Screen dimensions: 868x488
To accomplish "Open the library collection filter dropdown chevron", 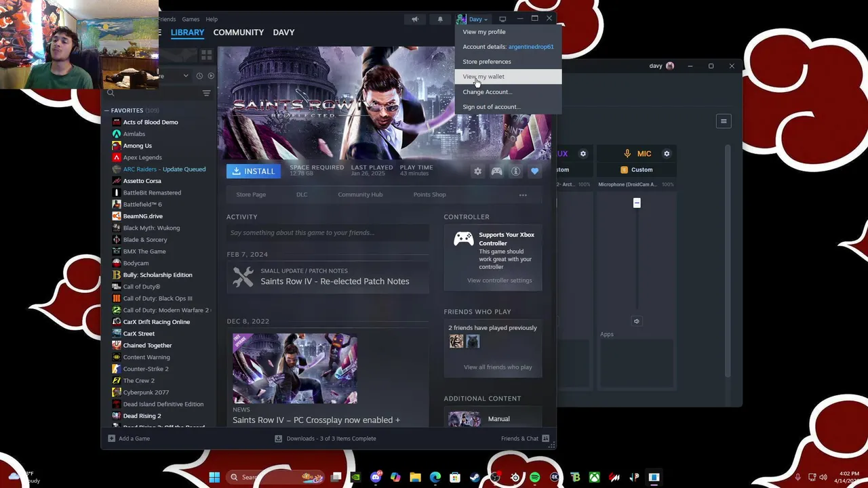I will (x=186, y=76).
